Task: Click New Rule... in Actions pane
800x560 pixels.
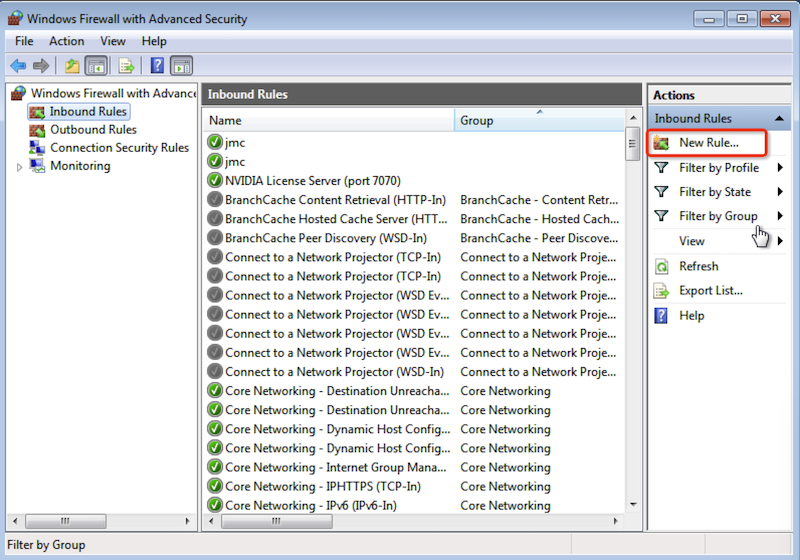Action: tap(708, 143)
